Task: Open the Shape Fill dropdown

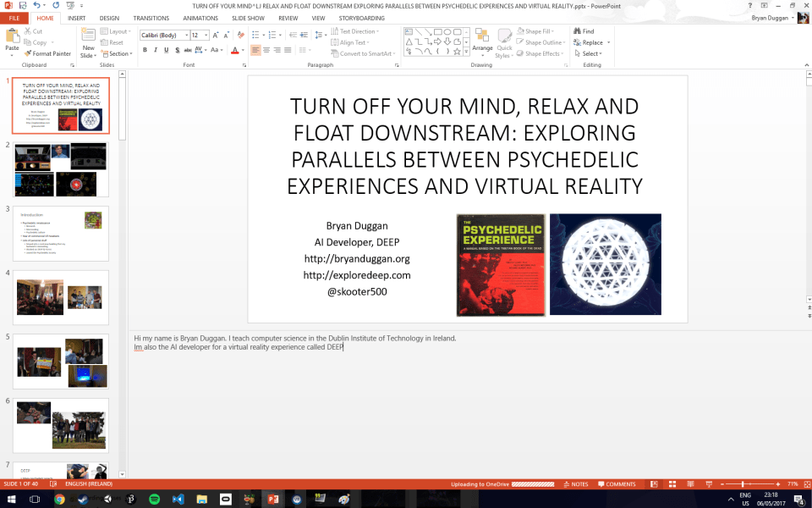Action: tap(539, 30)
